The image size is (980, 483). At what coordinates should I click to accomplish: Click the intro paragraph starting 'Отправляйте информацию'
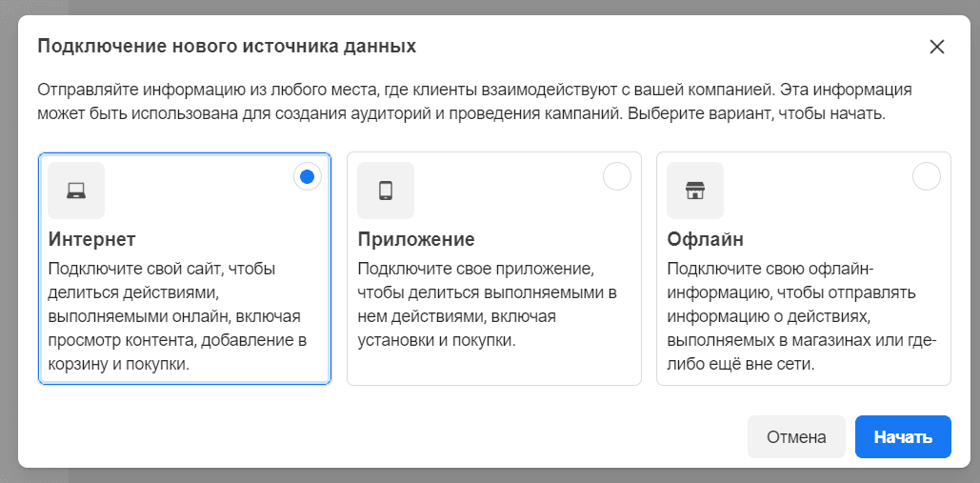[x=474, y=103]
